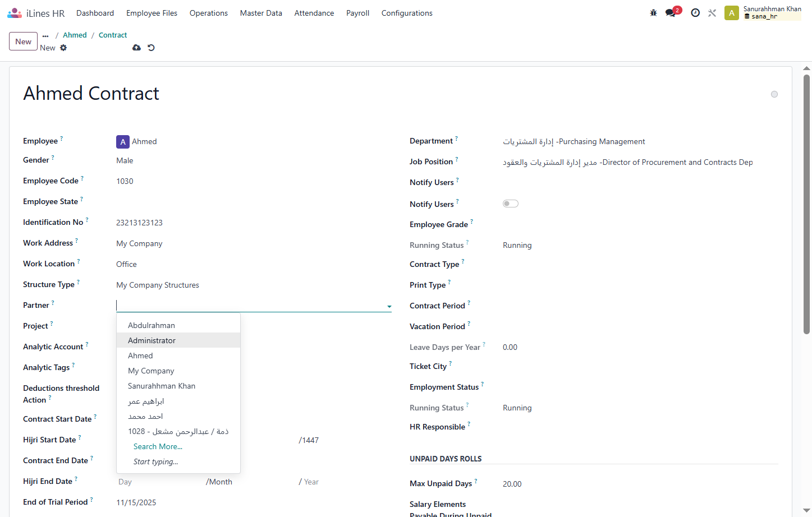The height and width of the screenshot is (517, 812).
Task: Choose ابراهيم عمر from the dropdown list
Action: 178,401
